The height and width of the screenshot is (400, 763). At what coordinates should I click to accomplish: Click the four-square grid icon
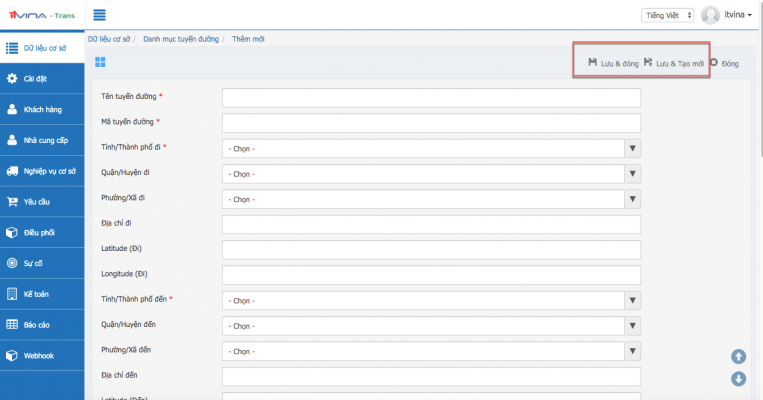[100, 62]
